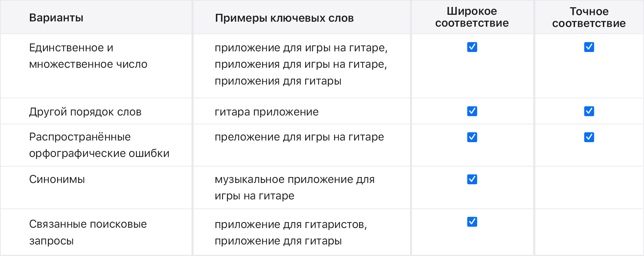Toggle broad match checkbox for common misspellings row
Screen dimensions: 644x256
click(472, 137)
